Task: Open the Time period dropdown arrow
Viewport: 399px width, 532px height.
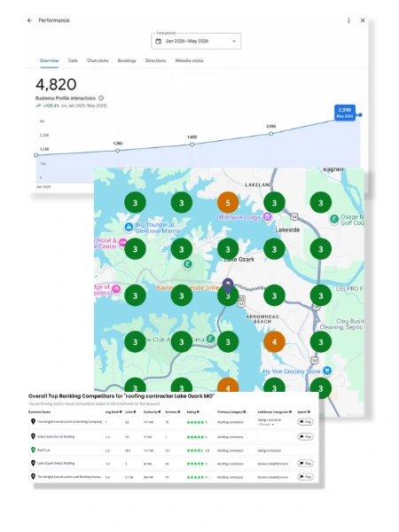Action: (234, 42)
